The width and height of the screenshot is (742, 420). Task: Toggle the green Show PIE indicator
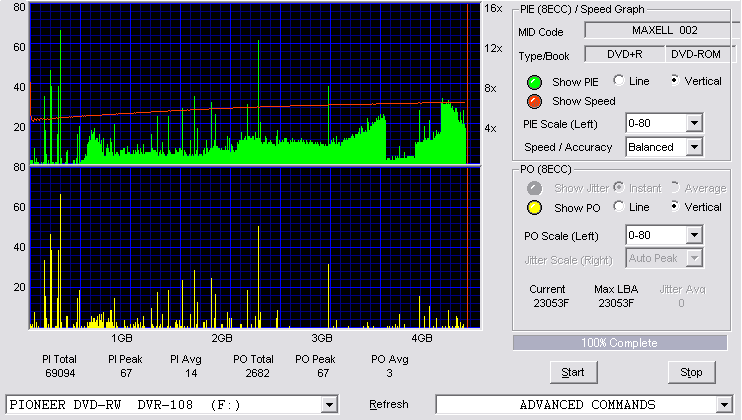(x=534, y=82)
